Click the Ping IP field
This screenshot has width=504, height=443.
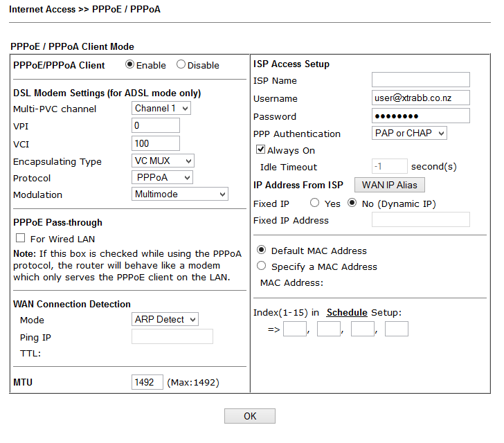(172, 336)
